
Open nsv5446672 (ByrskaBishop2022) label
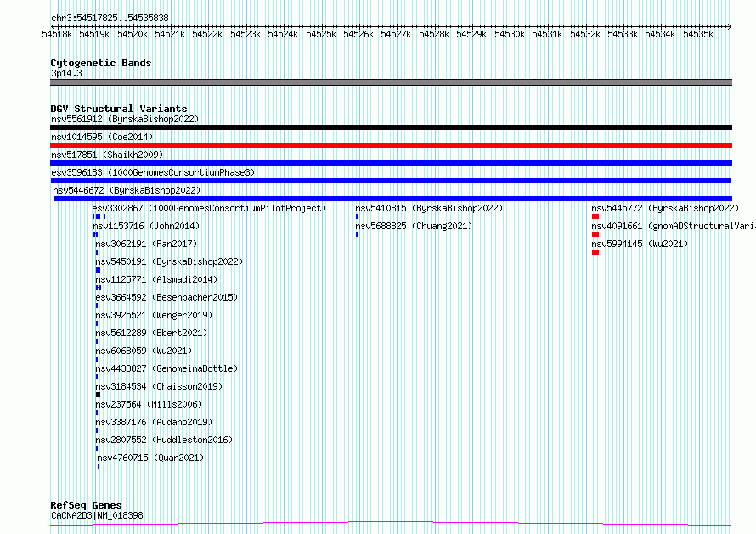pyautogui.click(x=127, y=190)
